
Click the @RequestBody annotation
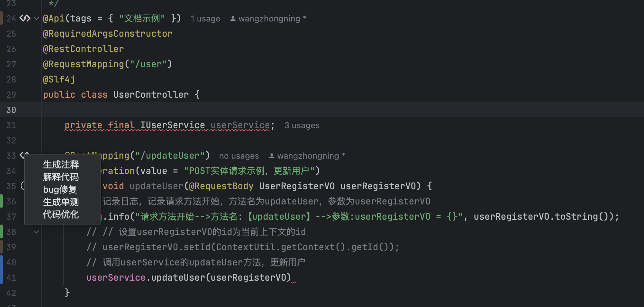(221, 186)
